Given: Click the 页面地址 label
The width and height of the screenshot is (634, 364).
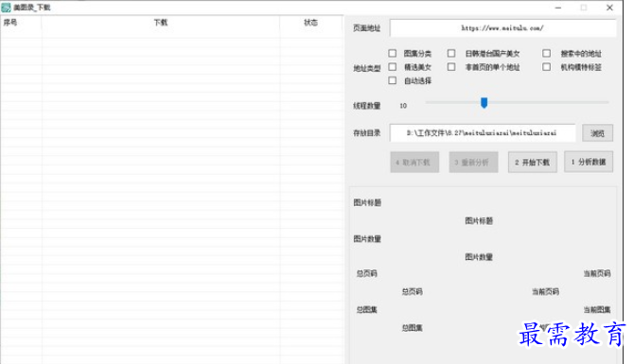Looking at the screenshot, I should coord(367,27).
